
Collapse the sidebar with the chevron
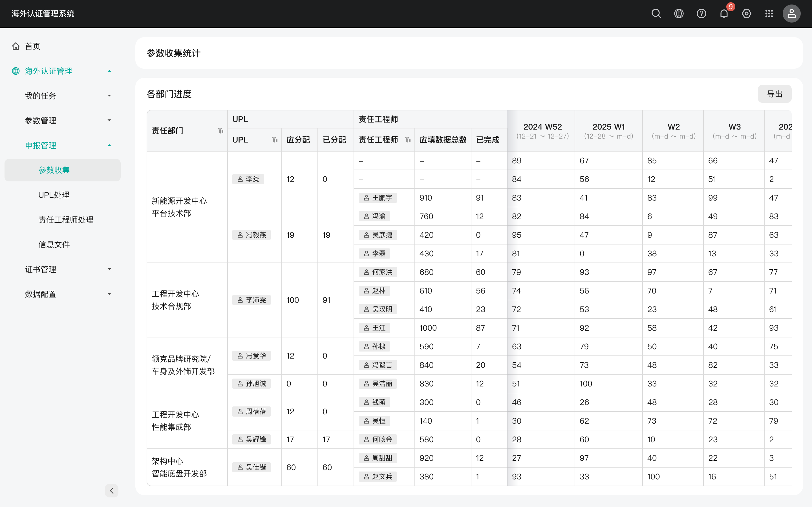tap(112, 491)
